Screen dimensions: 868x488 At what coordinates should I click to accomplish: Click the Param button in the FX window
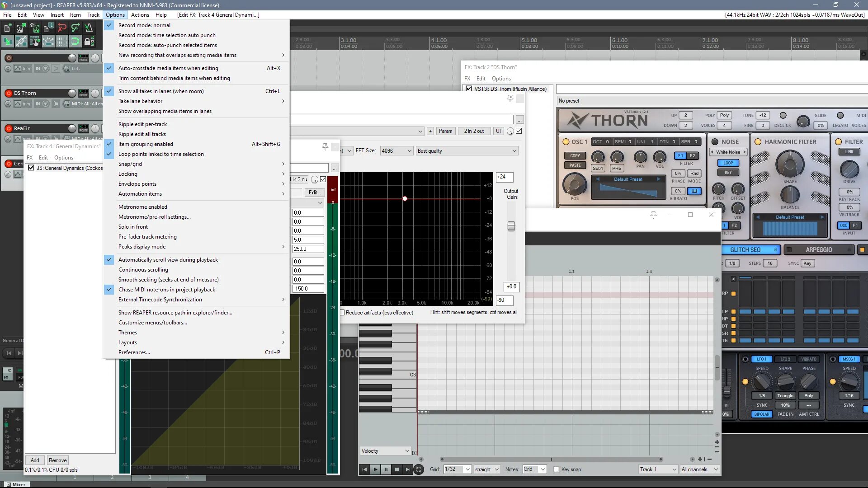[445, 131]
